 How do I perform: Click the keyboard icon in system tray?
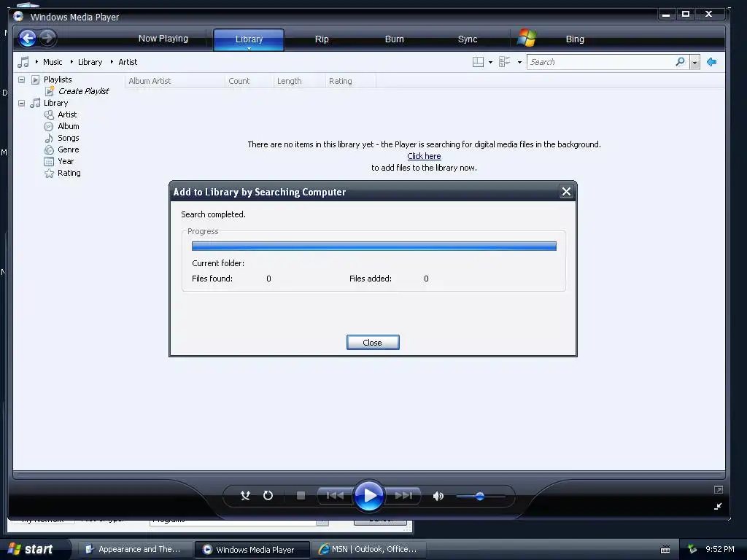(665, 550)
